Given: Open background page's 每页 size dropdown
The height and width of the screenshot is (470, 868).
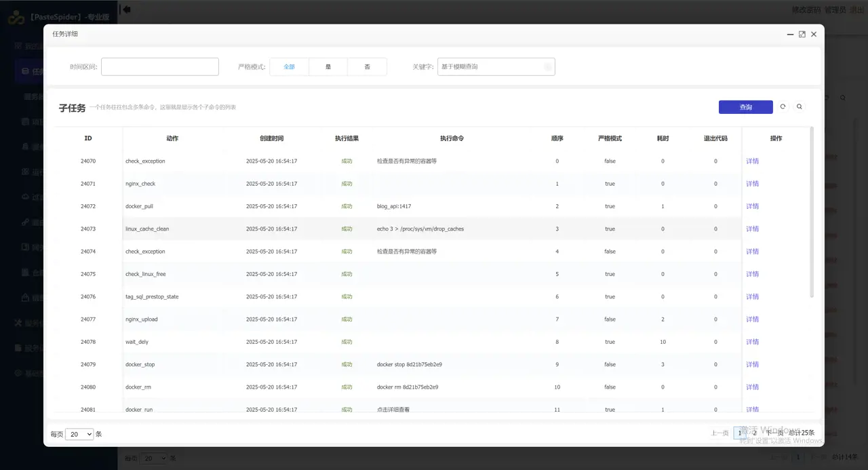Looking at the screenshot, I should [x=153, y=458].
